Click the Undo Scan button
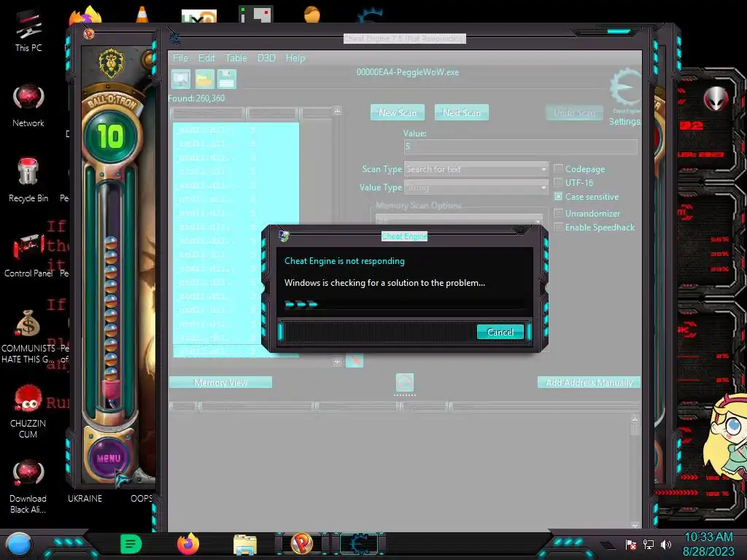 pos(574,113)
